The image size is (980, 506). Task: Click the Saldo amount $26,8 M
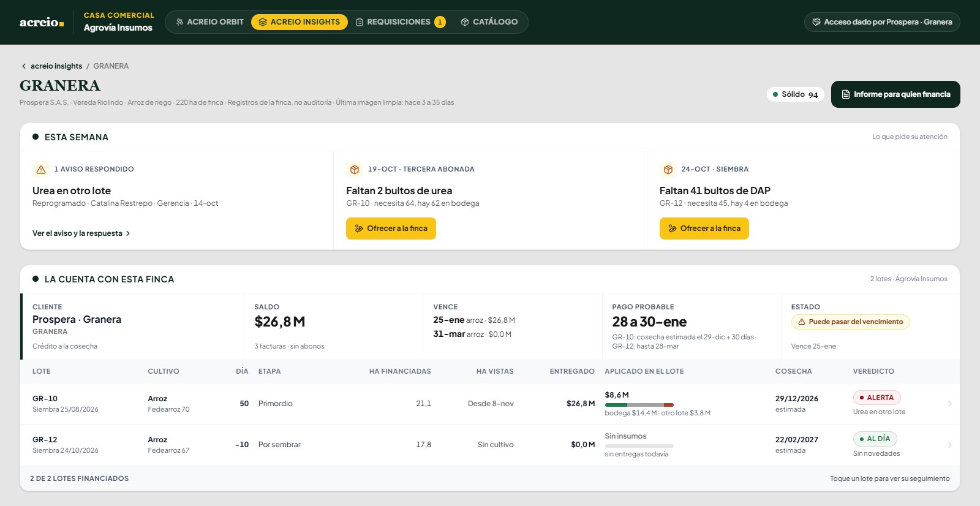pos(280,322)
